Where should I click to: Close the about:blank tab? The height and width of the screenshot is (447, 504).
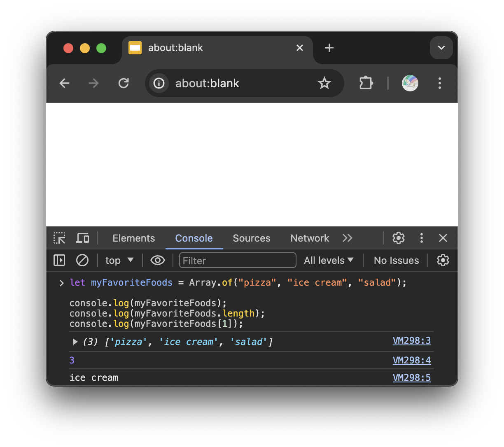300,48
